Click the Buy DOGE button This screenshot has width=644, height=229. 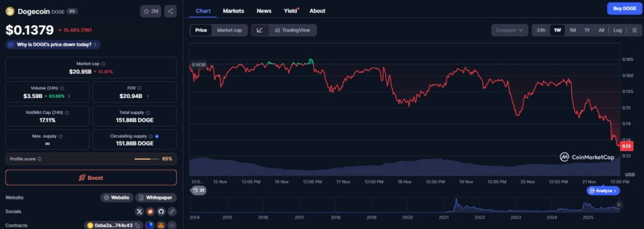click(625, 8)
